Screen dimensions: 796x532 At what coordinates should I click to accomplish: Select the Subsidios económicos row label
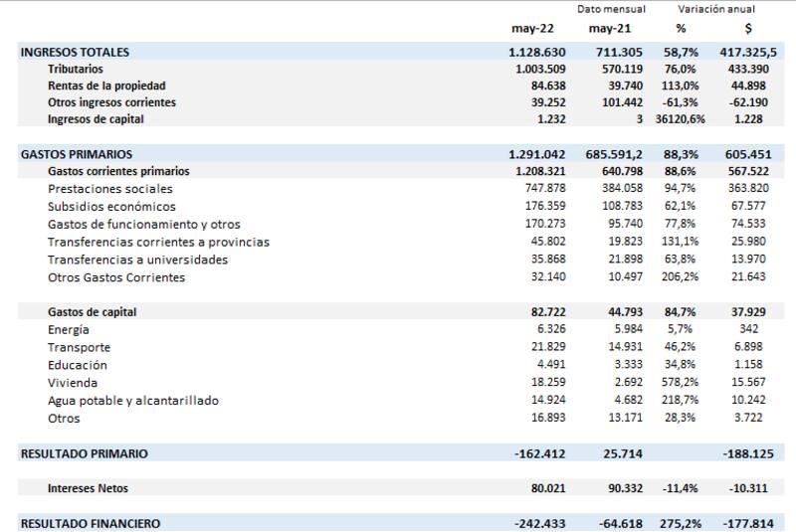(111, 207)
